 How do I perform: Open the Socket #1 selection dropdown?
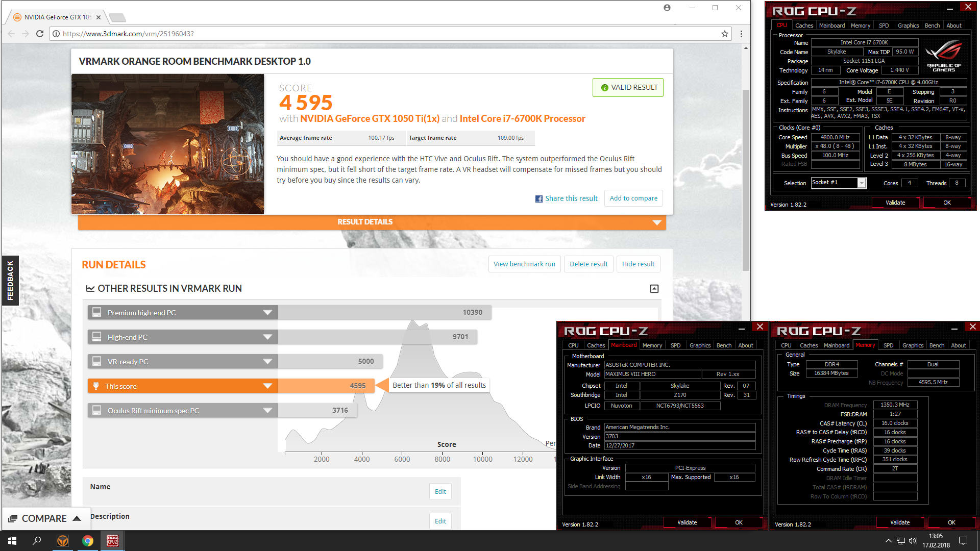click(x=862, y=183)
